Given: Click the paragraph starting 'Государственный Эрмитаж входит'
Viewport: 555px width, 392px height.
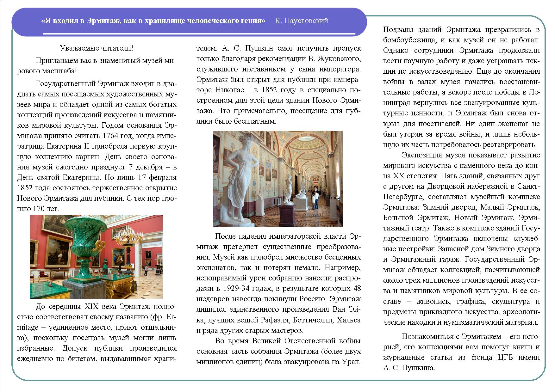Looking at the screenshot, I should (97, 146).
